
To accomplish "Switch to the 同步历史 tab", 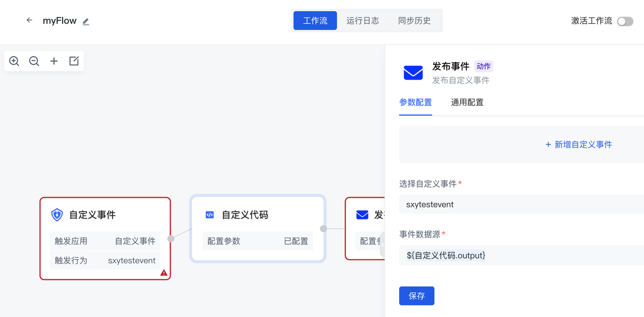I will click(x=414, y=21).
